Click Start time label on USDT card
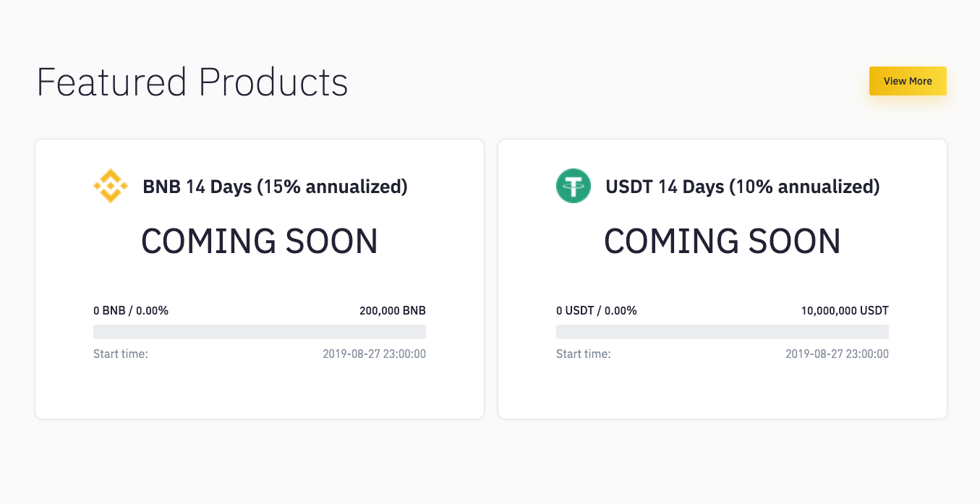Viewport: 980px width, 504px height. [x=584, y=354]
